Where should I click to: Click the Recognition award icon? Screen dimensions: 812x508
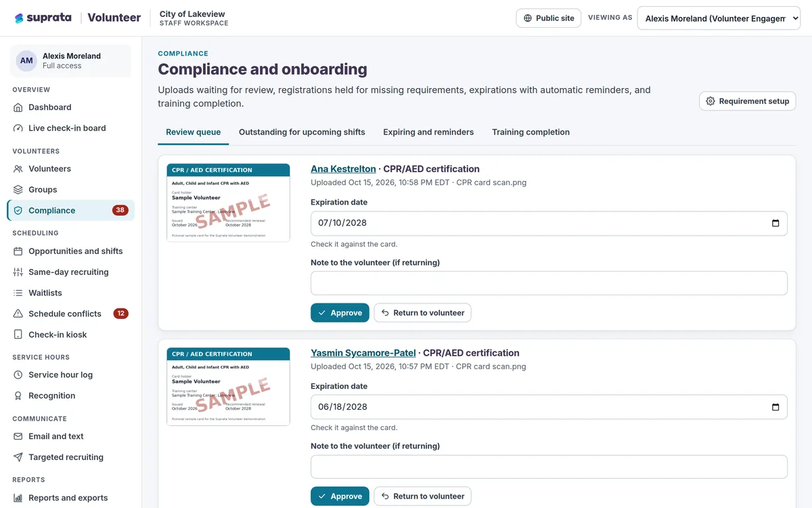18,396
